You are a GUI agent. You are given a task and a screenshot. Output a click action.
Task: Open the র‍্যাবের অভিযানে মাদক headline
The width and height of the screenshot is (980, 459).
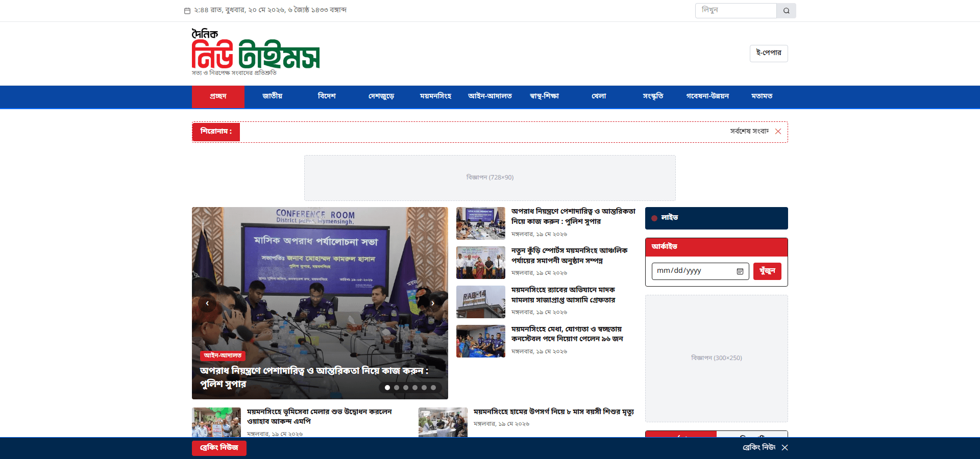[563, 295]
